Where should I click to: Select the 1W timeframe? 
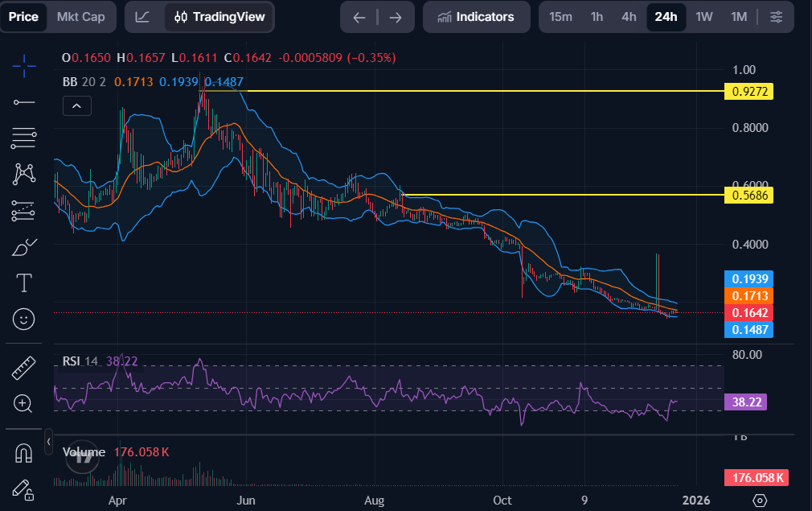click(x=703, y=16)
